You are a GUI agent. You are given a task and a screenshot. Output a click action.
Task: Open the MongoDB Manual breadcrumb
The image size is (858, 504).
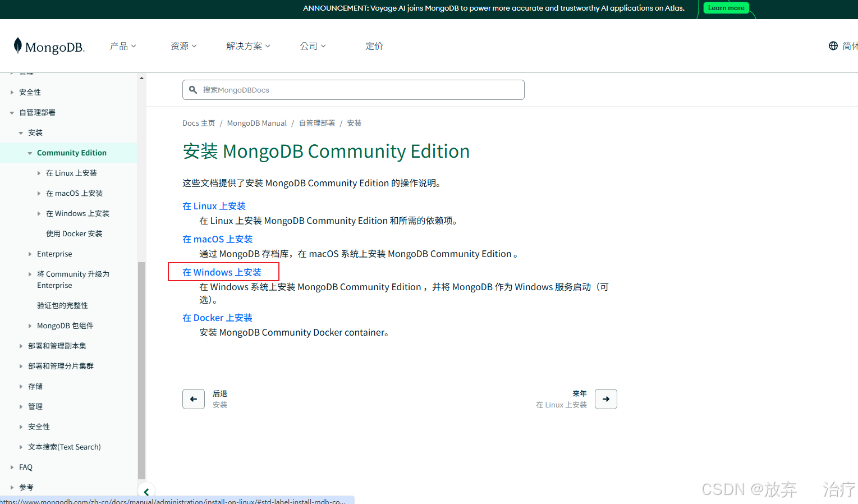tap(256, 123)
